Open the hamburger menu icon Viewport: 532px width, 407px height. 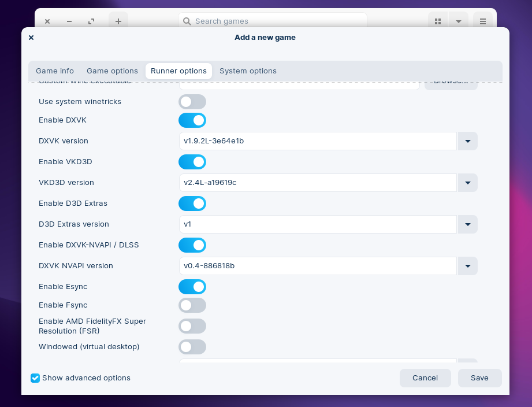pyautogui.click(x=483, y=21)
